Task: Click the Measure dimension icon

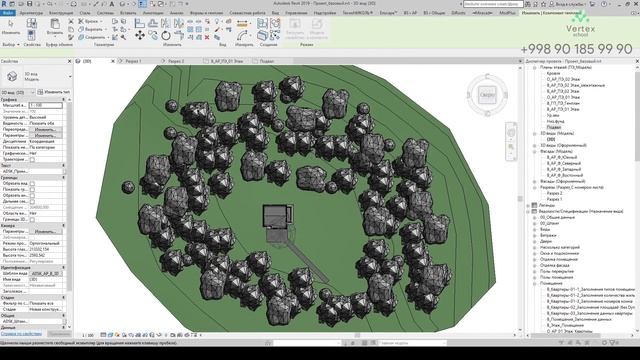Action: tap(242, 24)
